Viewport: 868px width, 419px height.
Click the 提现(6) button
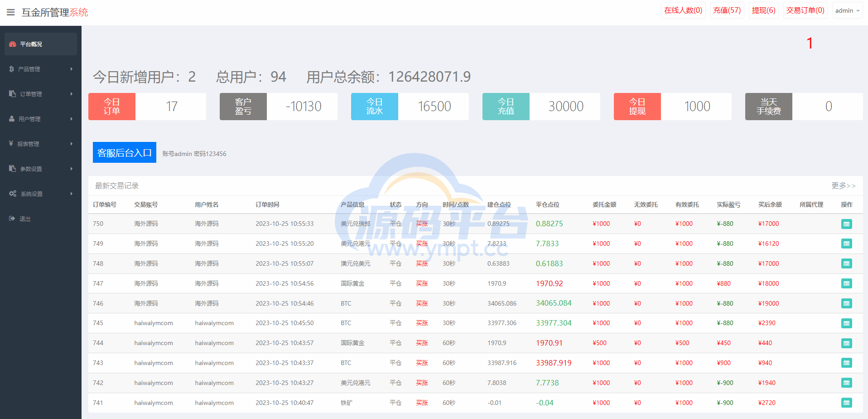click(x=763, y=10)
